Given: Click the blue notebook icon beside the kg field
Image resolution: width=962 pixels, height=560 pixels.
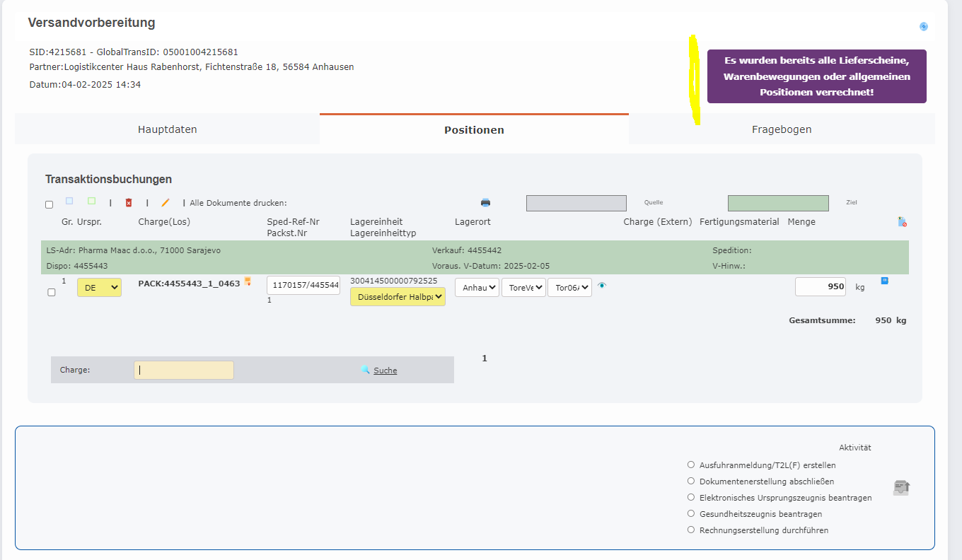Looking at the screenshot, I should click(883, 281).
